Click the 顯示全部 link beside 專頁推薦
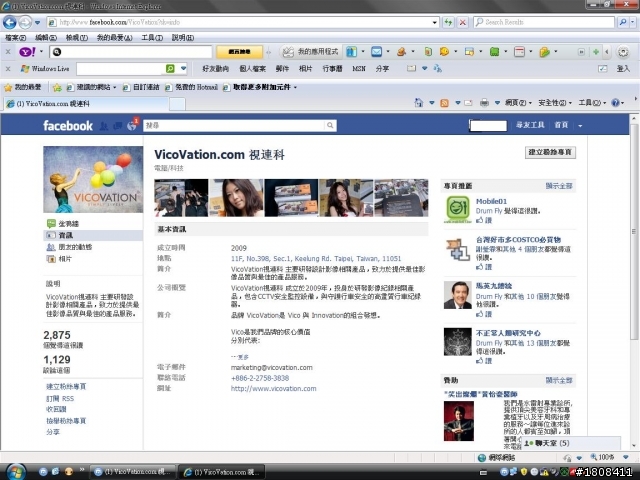The image size is (640, 480). 559,186
